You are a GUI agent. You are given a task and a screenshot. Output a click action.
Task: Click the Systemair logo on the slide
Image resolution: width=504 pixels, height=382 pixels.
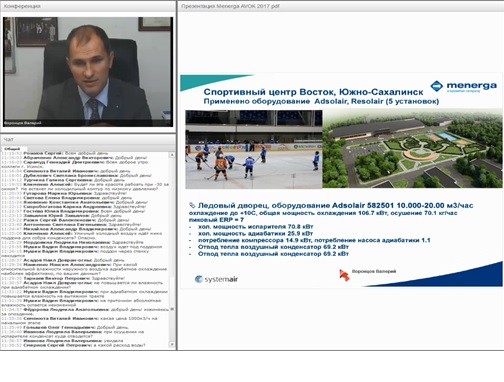click(216, 279)
